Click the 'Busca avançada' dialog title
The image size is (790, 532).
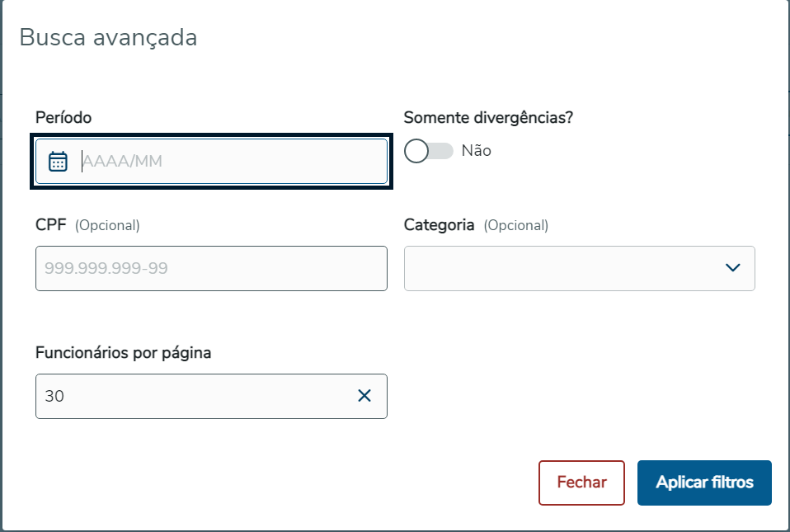click(108, 38)
